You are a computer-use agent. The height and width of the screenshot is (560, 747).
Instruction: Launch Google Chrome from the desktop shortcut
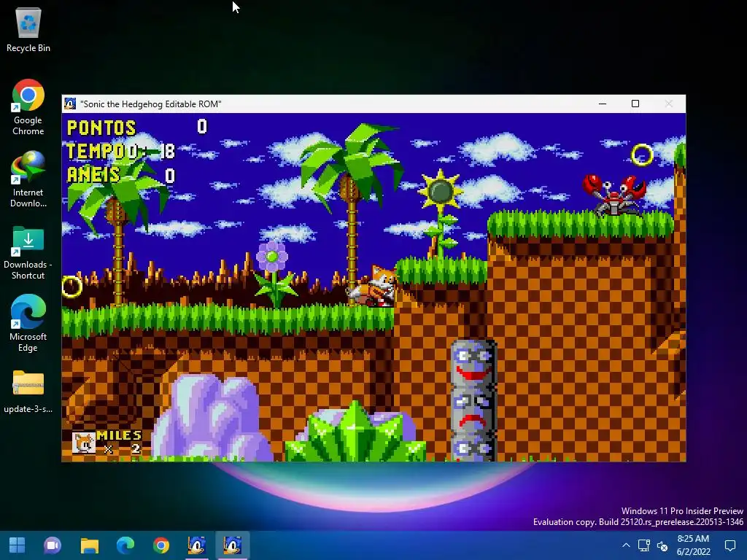28,107
